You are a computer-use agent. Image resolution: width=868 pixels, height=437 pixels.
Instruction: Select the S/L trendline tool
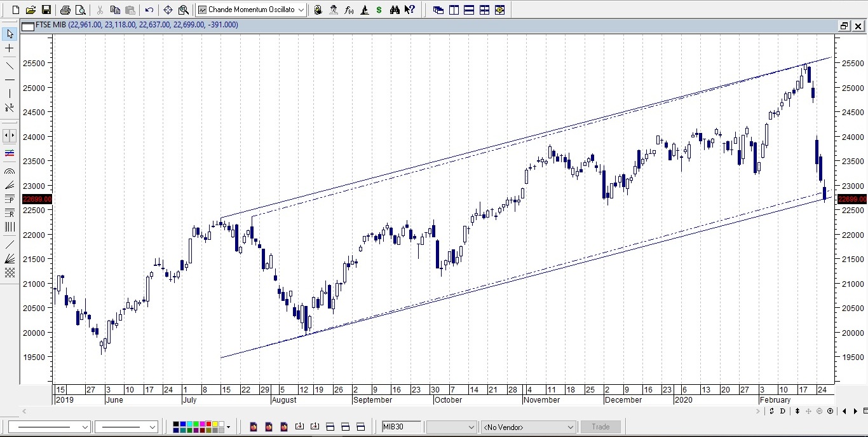10,108
